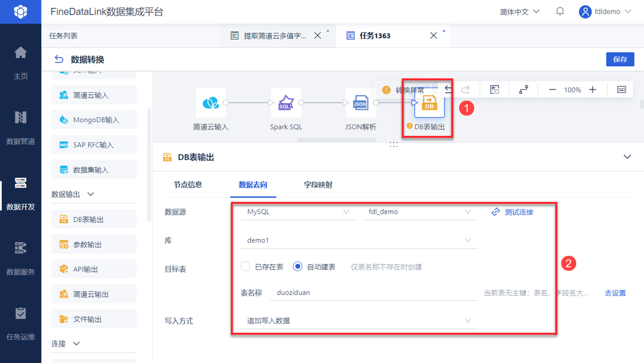Select the 简道云输入 operator in the list
Image resolution: width=644 pixels, height=363 pixels.
[x=94, y=95]
